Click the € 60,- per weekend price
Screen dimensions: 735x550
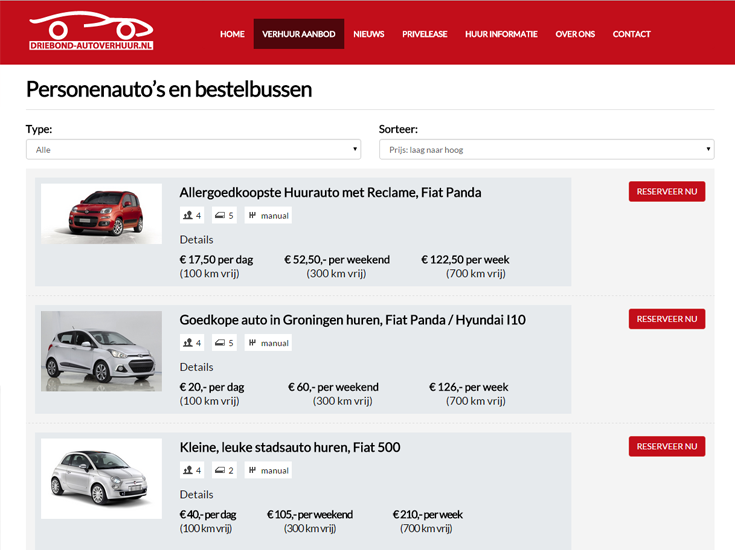(x=333, y=387)
